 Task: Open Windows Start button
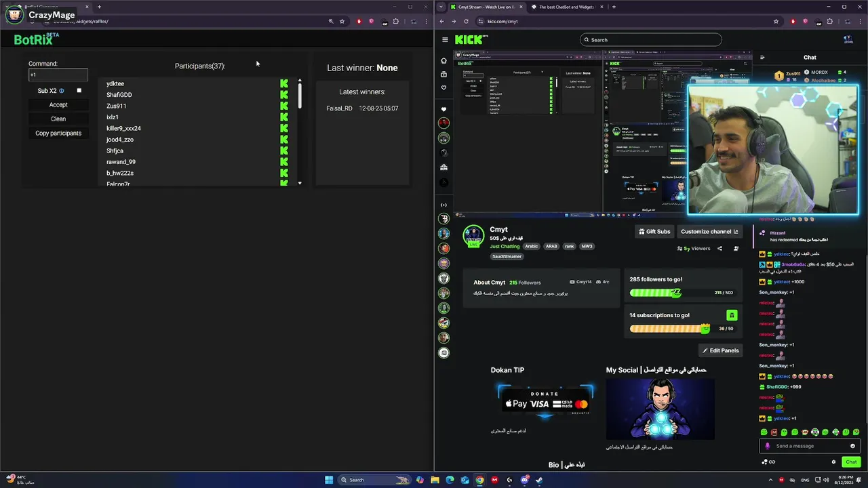click(x=329, y=480)
